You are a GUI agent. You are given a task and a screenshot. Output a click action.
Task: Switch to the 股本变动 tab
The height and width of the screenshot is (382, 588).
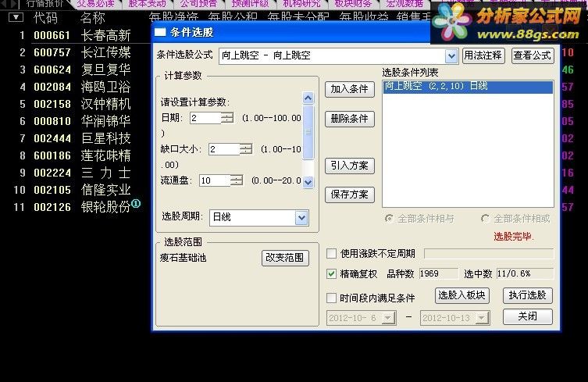pos(147,4)
